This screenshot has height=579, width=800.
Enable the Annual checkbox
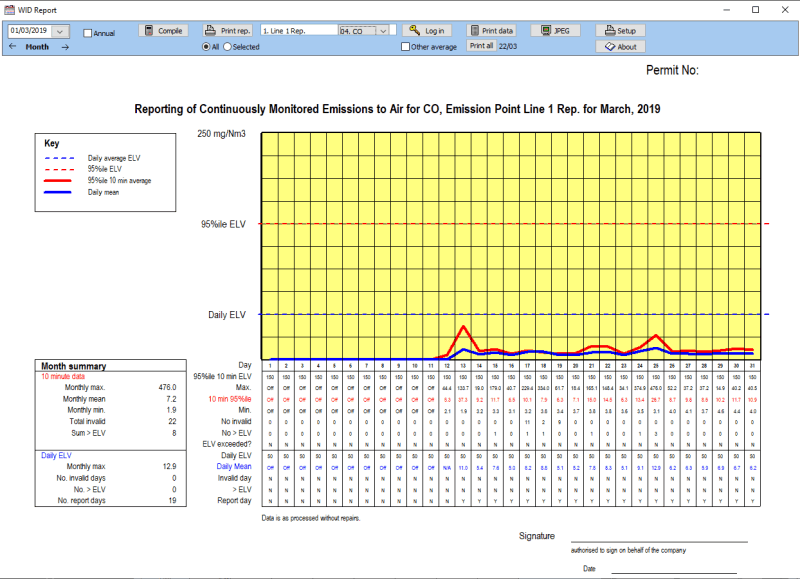[88, 33]
